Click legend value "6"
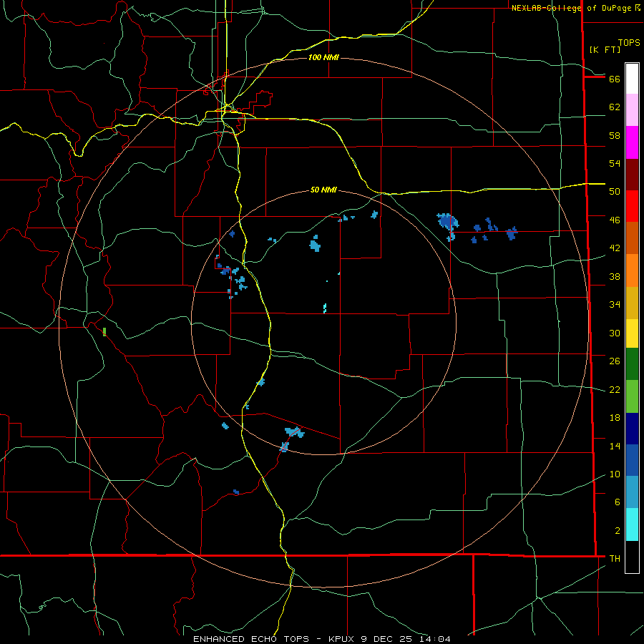 [618, 502]
